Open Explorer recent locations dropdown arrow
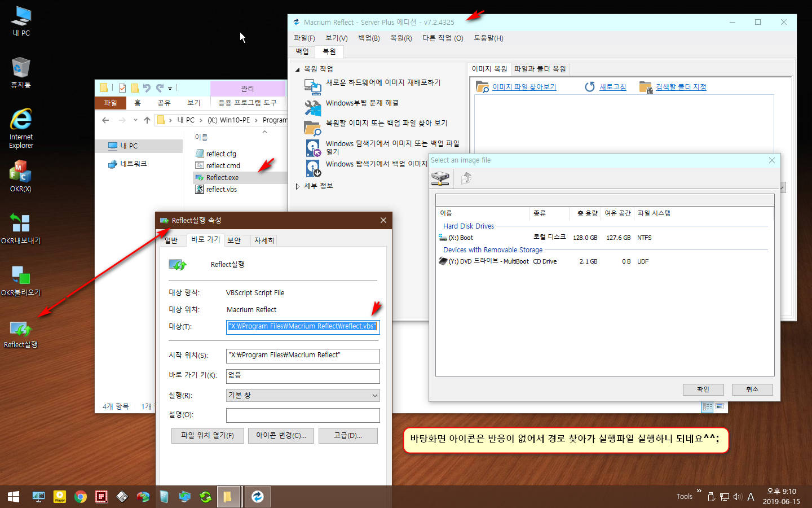 (x=135, y=120)
